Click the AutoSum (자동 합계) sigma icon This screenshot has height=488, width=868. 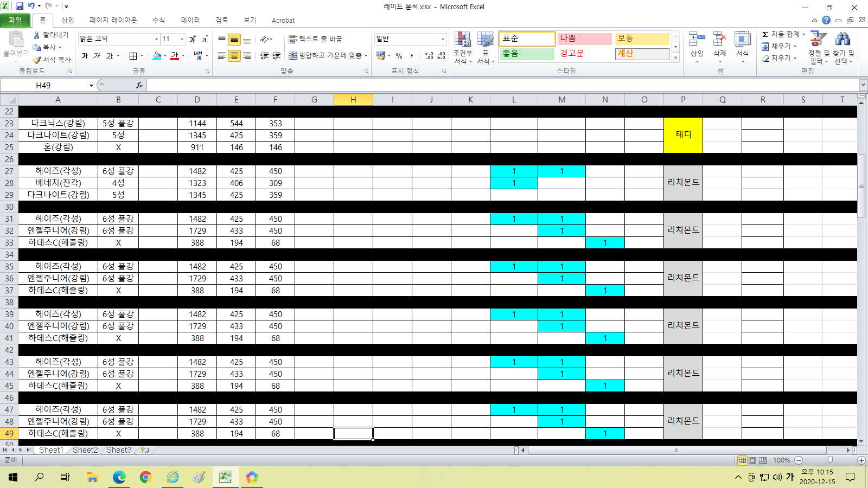pyautogui.click(x=765, y=35)
